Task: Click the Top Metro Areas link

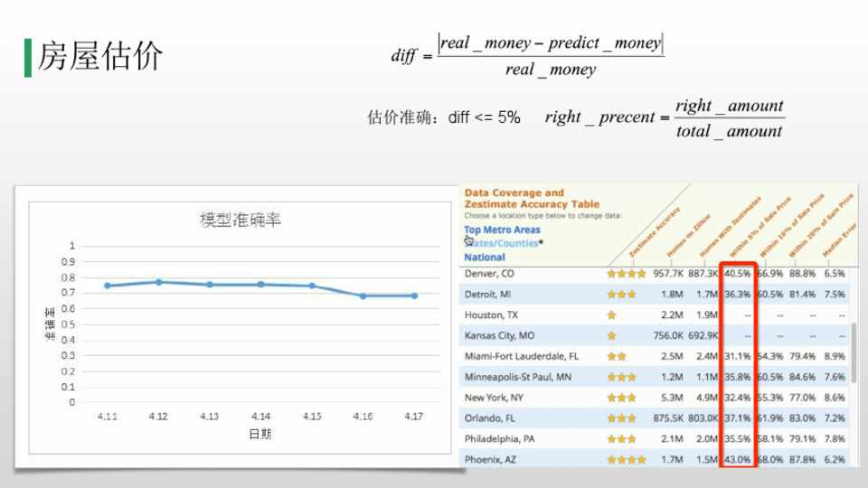Action: click(502, 230)
